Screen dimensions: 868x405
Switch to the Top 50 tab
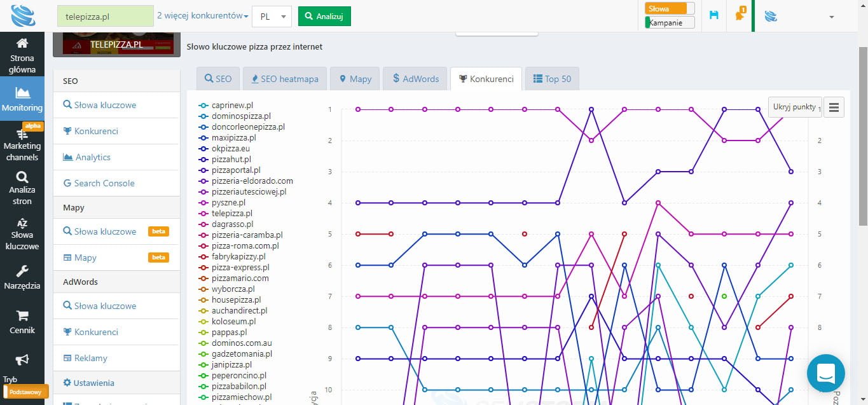[x=551, y=79]
